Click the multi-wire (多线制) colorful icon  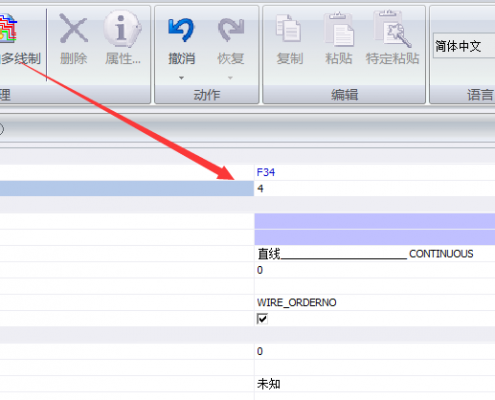8,28
